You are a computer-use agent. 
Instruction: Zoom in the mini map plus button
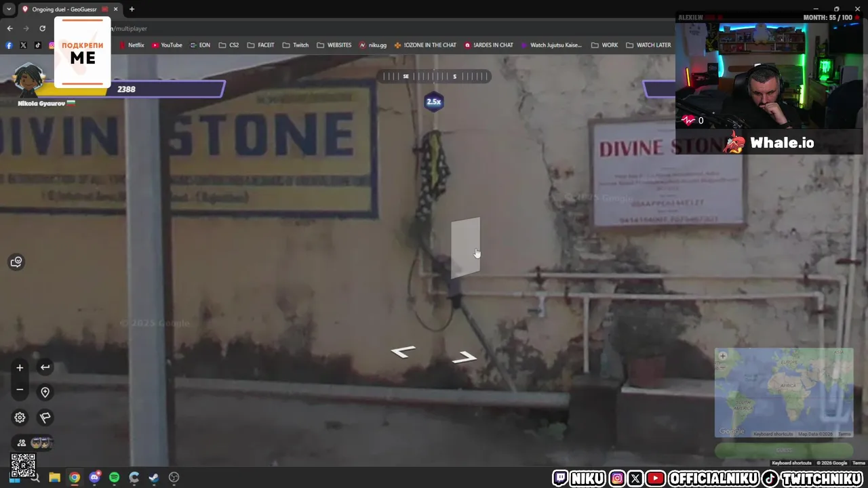coord(723,356)
